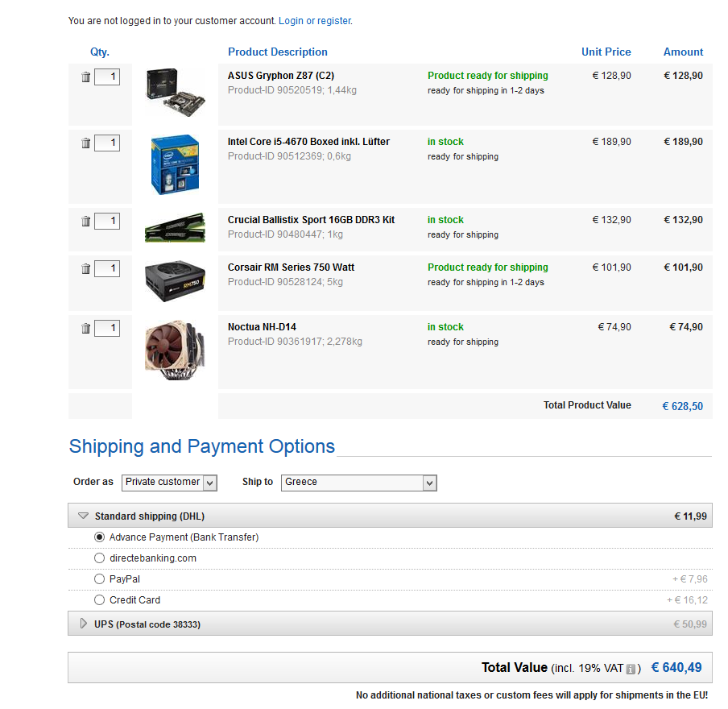This screenshot has height=709, width=728.
Task: Delete Corsair RM Series 750 Watt item
Action: coord(86,268)
